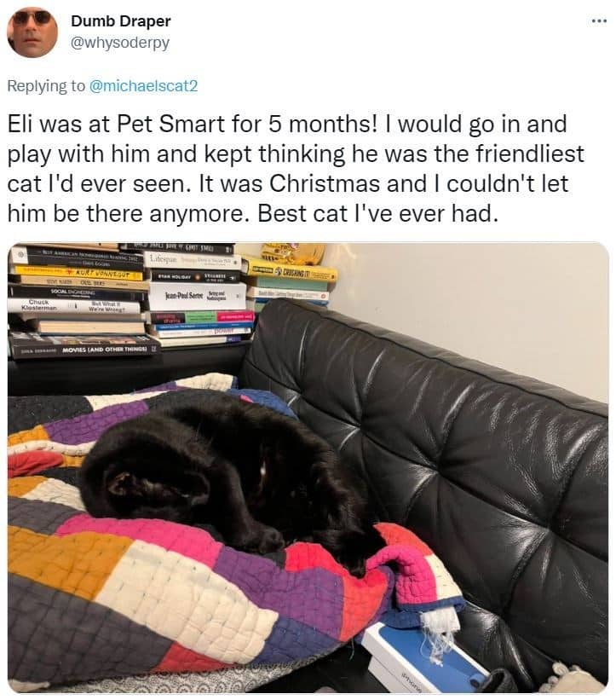
Task: Open the three-dot more options menu
Action: 599,20
